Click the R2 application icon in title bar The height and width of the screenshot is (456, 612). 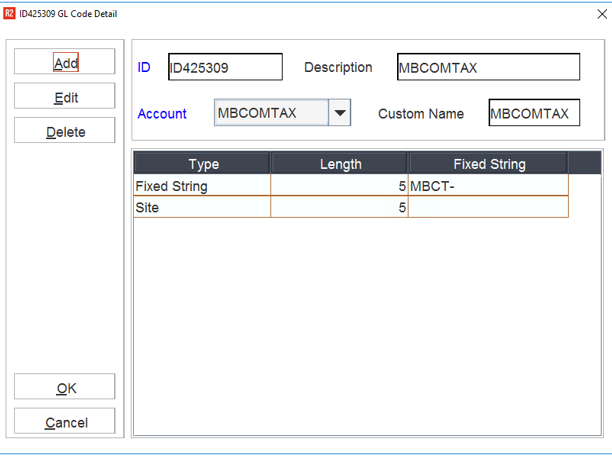[x=10, y=14]
